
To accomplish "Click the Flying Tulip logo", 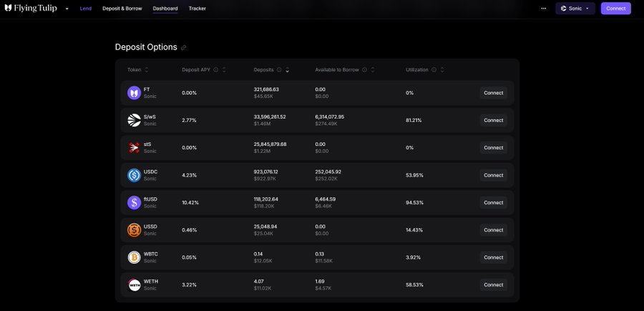I will pos(31,8).
